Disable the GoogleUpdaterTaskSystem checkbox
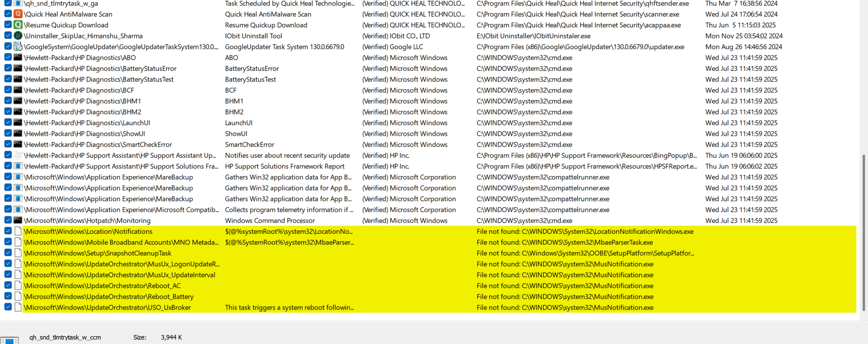The image size is (868, 344). pos(8,46)
